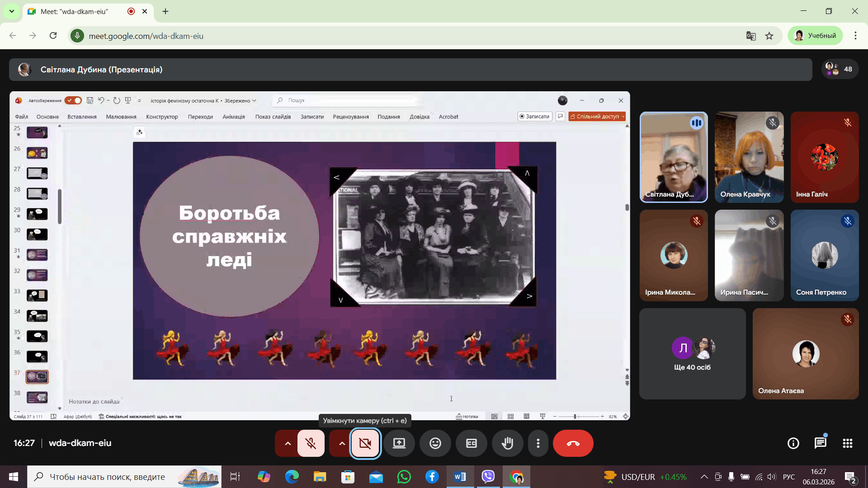868x488 pixels.
Task: Open the Анімація ribbon tab
Action: tap(233, 117)
